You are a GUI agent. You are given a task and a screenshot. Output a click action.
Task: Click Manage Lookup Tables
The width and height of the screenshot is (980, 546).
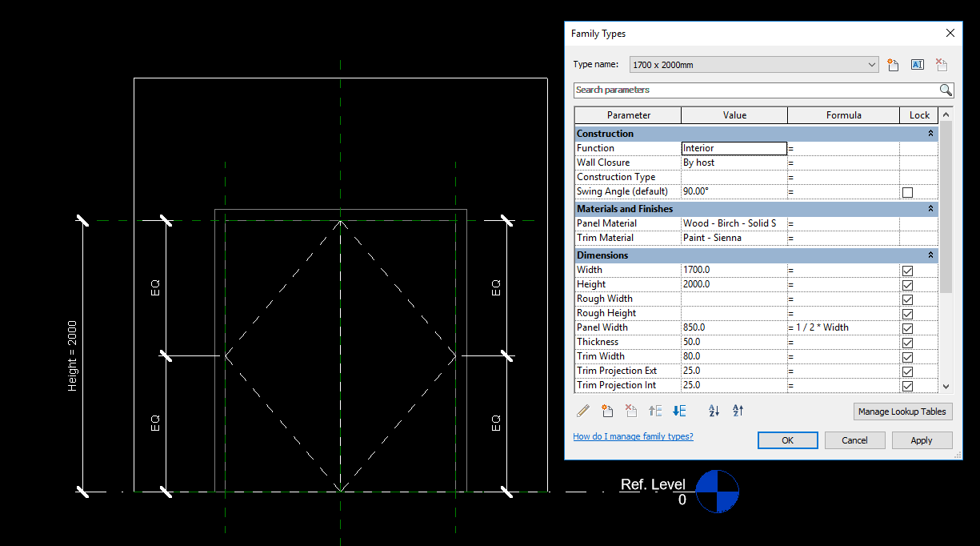902,411
